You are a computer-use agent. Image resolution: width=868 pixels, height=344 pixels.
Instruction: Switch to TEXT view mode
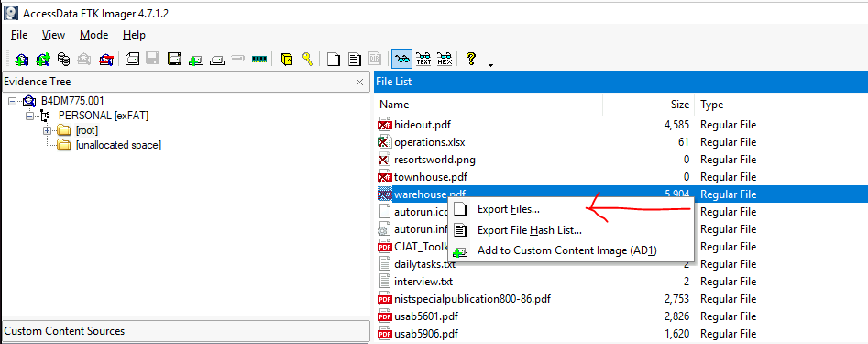pyautogui.click(x=423, y=59)
